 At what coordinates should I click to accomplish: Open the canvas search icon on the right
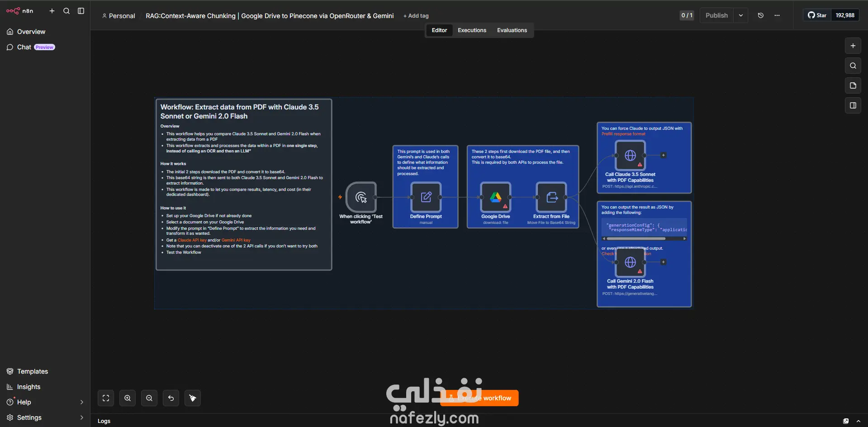tap(853, 66)
